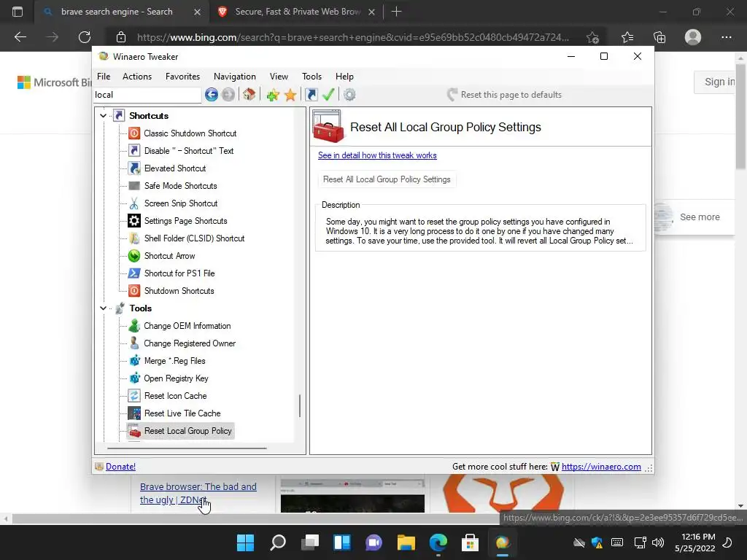
Task: Collapse the Tools tree category
Action: point(103,308)
